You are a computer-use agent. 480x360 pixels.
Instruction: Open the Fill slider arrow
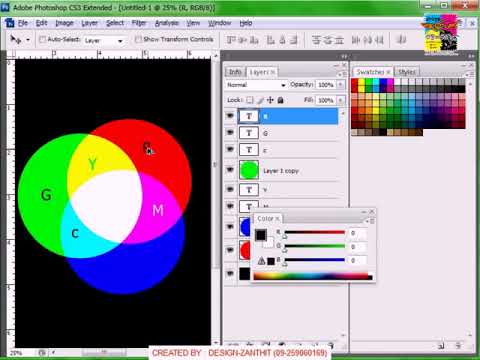(x=341, y=100)
